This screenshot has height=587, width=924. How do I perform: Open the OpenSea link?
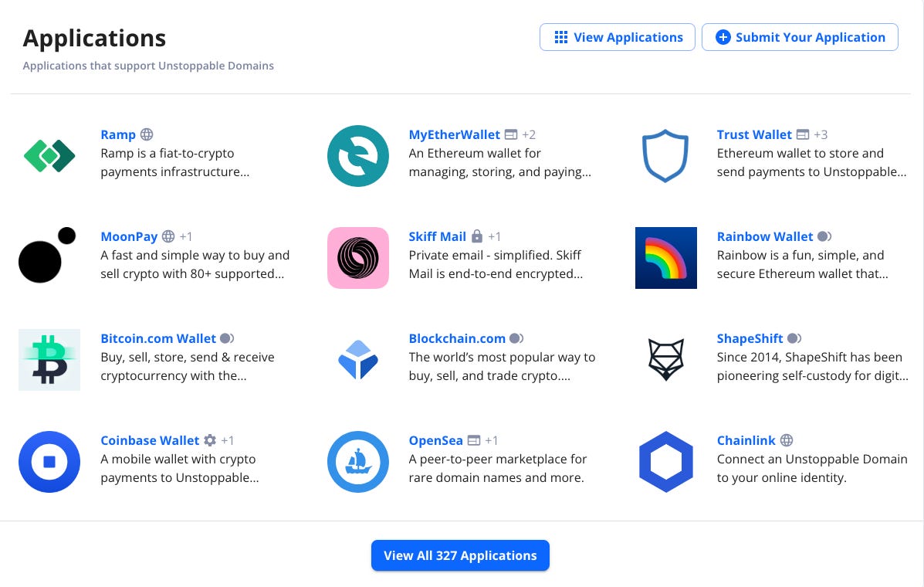(435, 440)
